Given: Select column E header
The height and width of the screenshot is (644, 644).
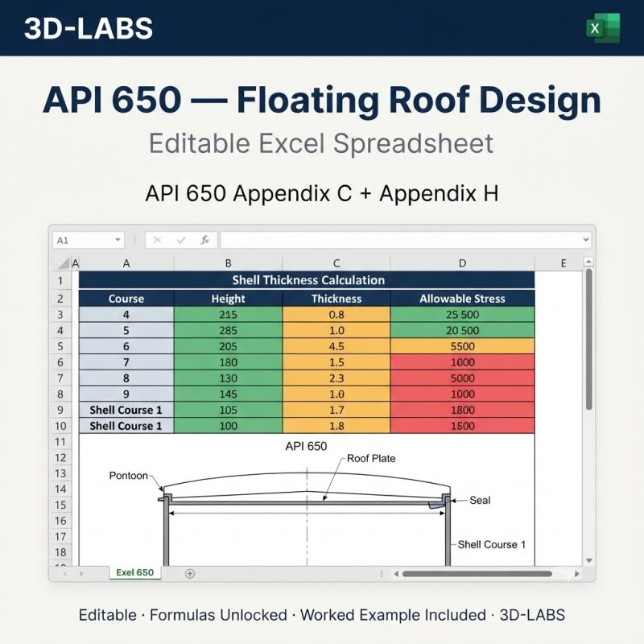Looking at the screenshot, I should (563, 263).
